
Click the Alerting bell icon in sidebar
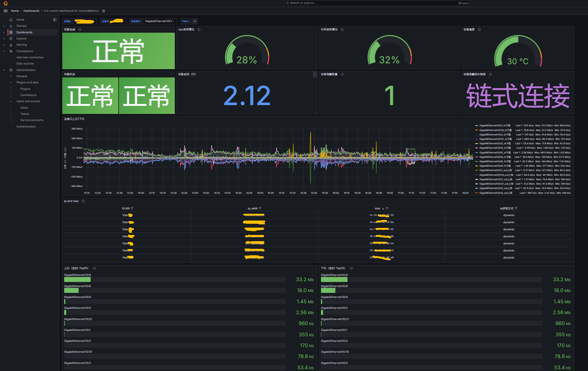11,45
